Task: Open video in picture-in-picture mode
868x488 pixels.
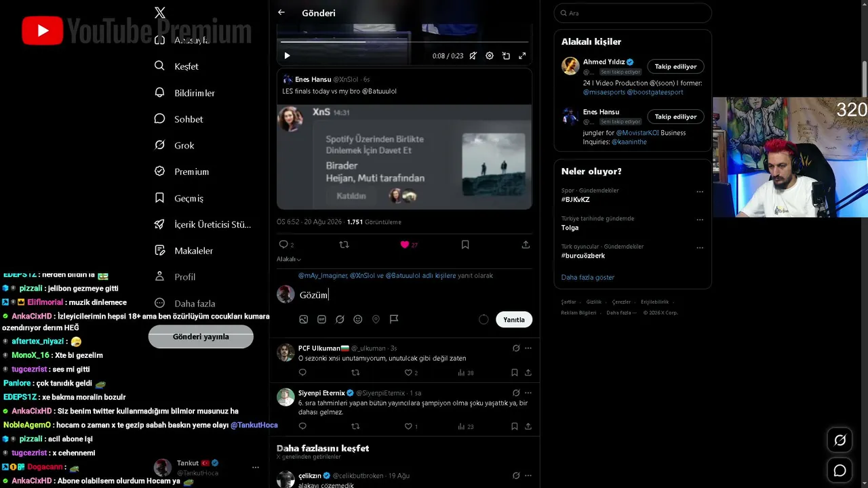Action: click(506, 56)
